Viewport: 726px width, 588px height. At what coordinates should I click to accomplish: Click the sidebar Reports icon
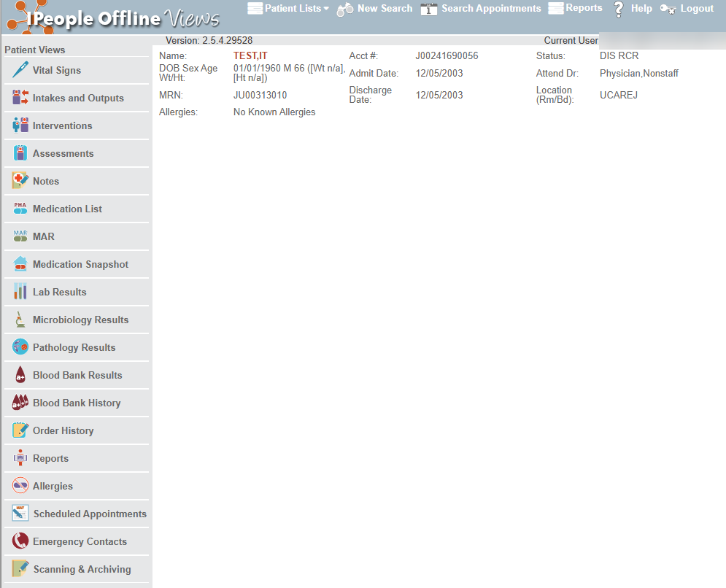(x=20, y=458)
